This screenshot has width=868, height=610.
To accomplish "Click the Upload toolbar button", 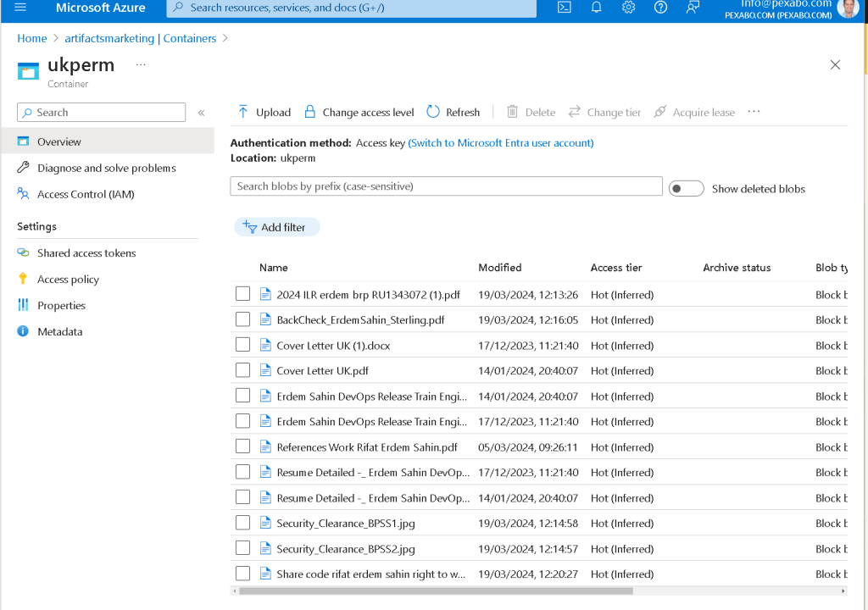I will pos(264,112).
